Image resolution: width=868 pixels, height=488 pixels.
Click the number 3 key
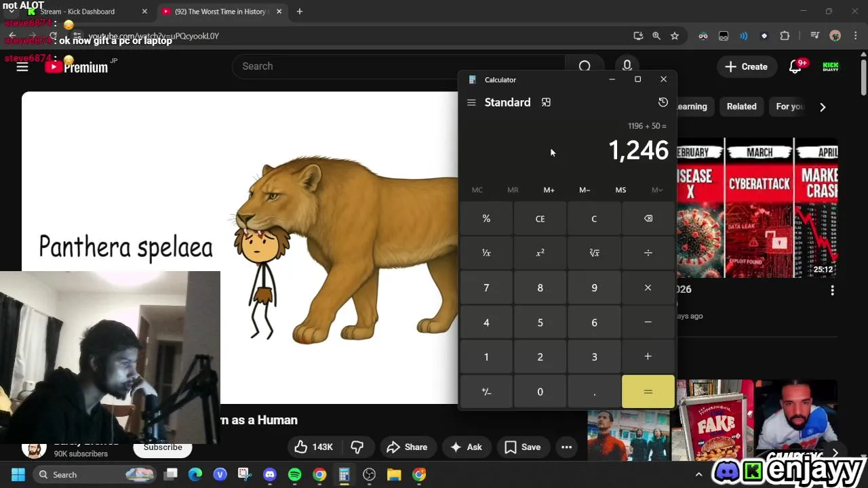tap(594, 357)
